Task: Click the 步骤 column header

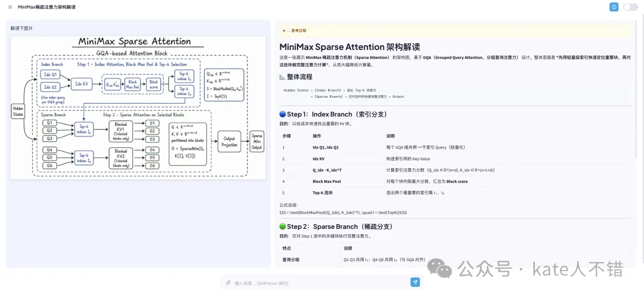Action: click(286, 136)
